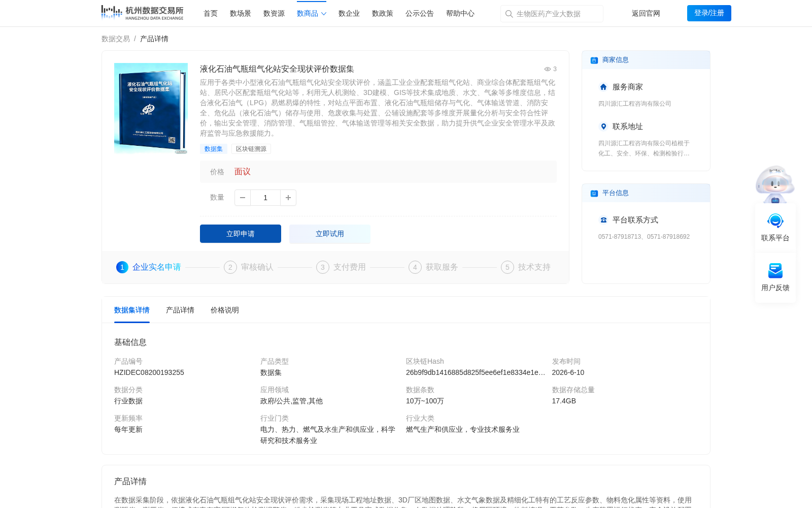
Task: Open the 帮助中心 nav item
Action: [460, 13]
